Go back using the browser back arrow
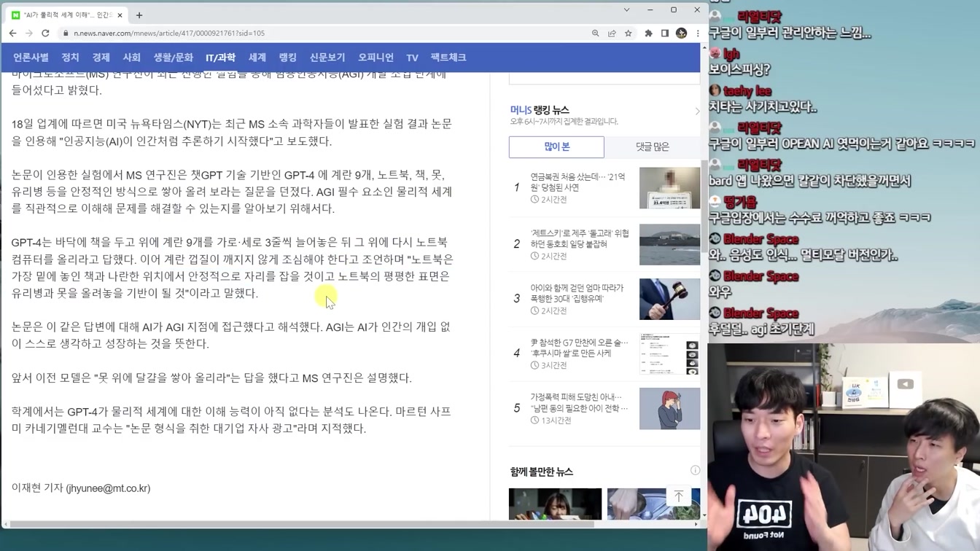The height and width of the screenshot is (551, 980). (12, 33)
